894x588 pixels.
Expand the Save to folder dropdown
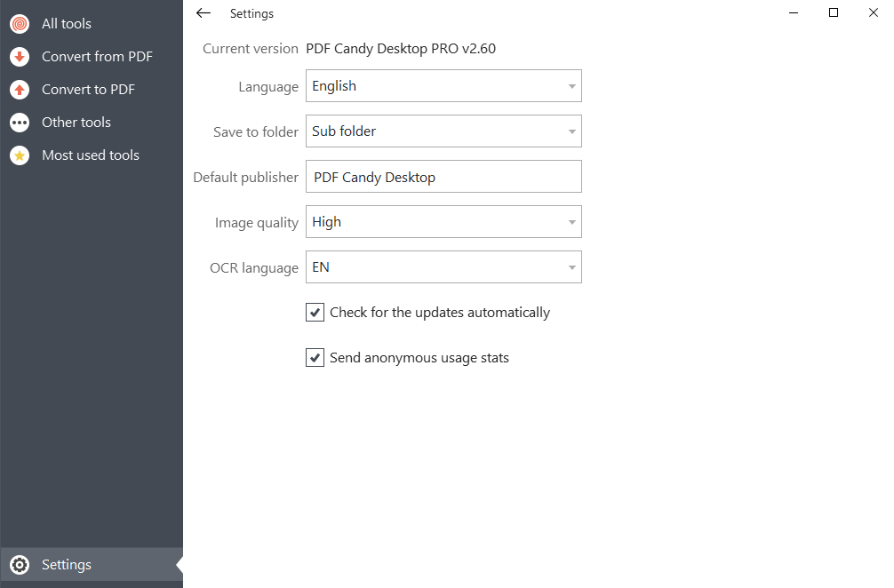[x=443, y=131]
